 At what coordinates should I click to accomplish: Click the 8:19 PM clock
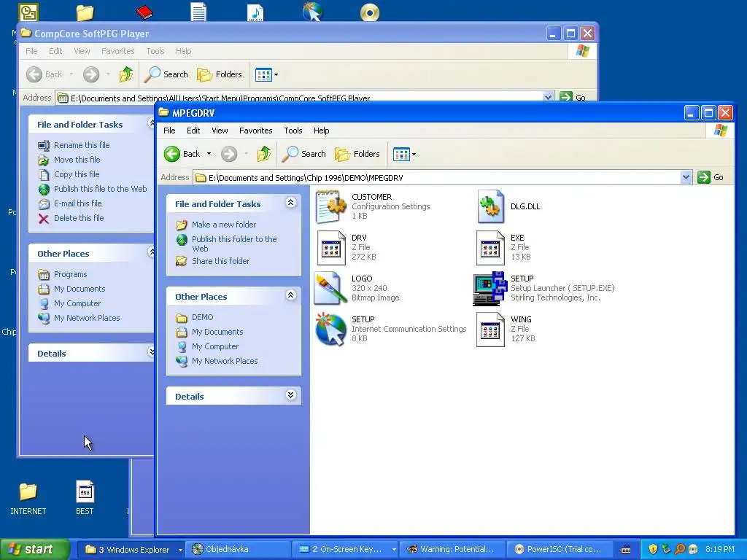(x=720, y=550)
